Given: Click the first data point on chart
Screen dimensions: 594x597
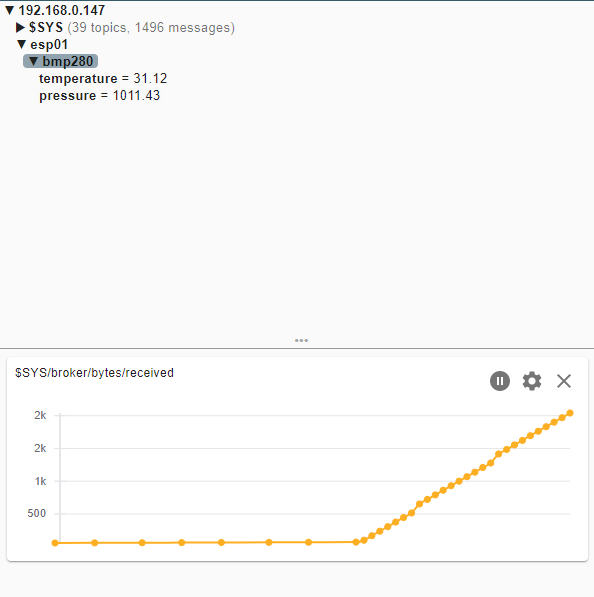Looking at the screenshot, I should tap(55, 543).
